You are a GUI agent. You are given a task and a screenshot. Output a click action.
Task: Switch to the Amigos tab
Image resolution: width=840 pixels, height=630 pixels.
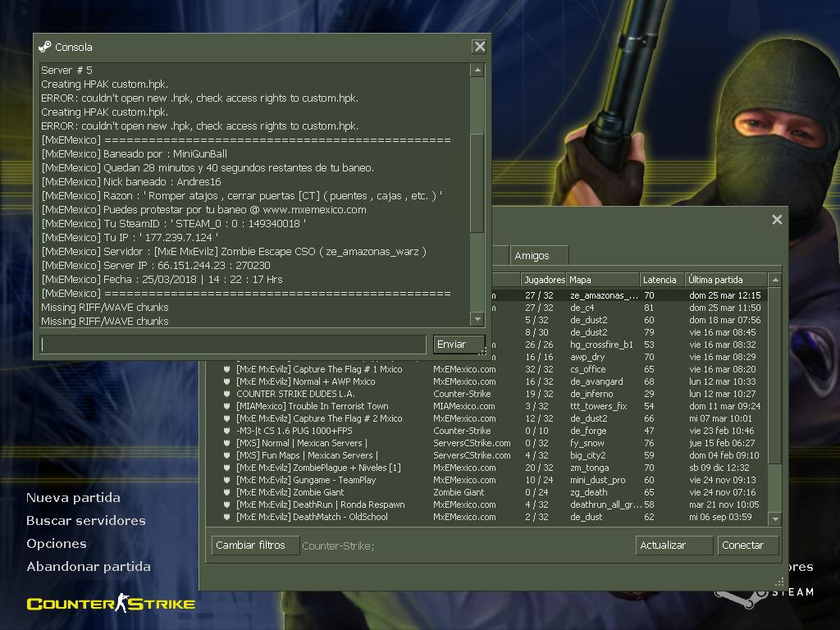click(539, 256)
